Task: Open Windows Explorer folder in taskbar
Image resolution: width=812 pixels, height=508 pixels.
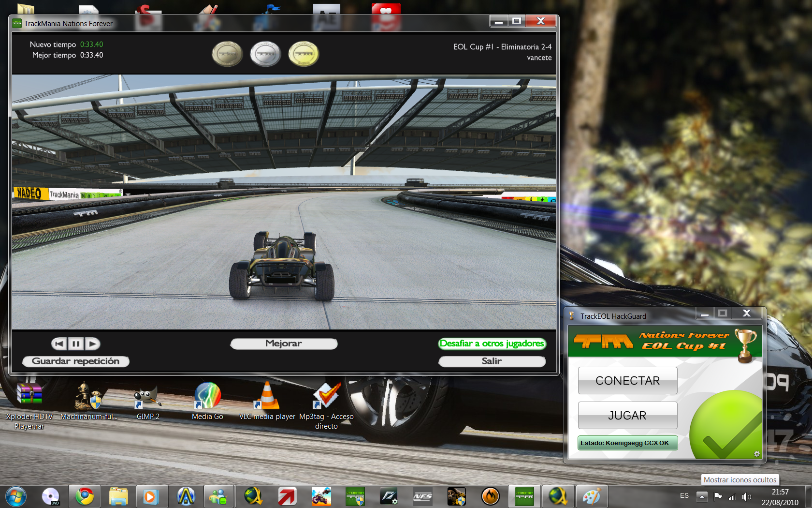Action: (118, 496)
